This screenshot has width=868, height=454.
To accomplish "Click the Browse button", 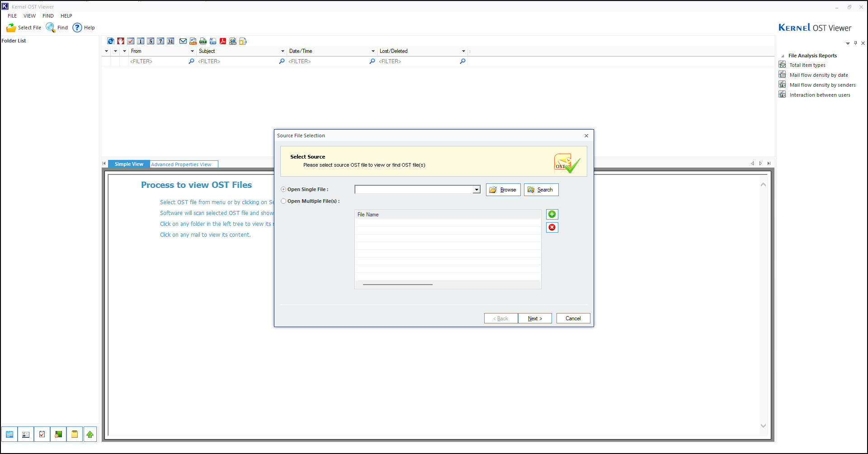I will [503, 190].
